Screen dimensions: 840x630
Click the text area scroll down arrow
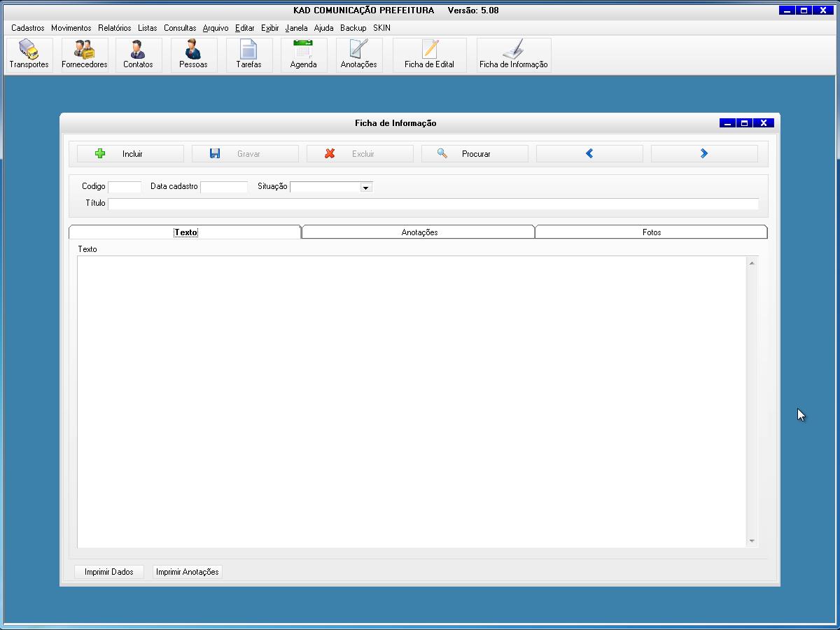pos(752,541)
